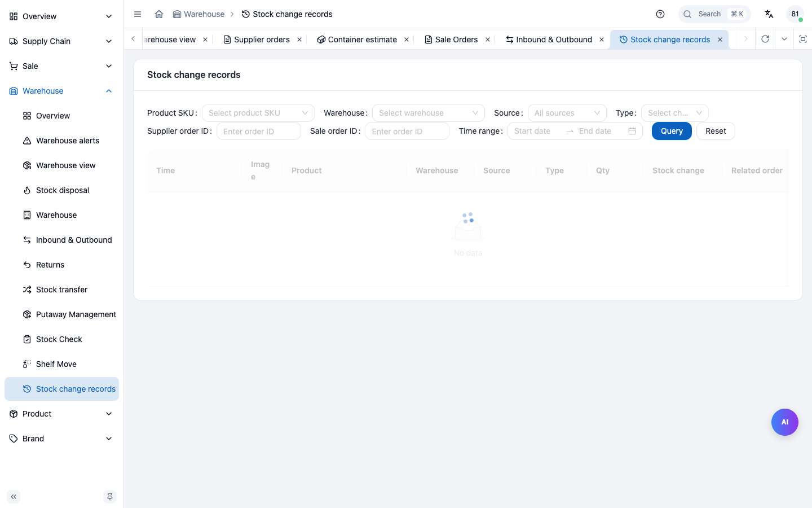Open the Type dropdown

pos(675,113)
